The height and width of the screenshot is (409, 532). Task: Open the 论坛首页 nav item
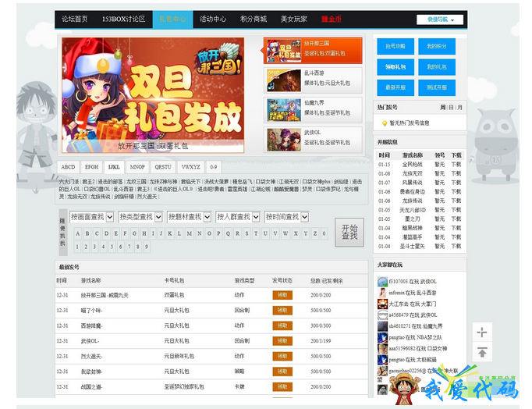[x=75, y=19]
